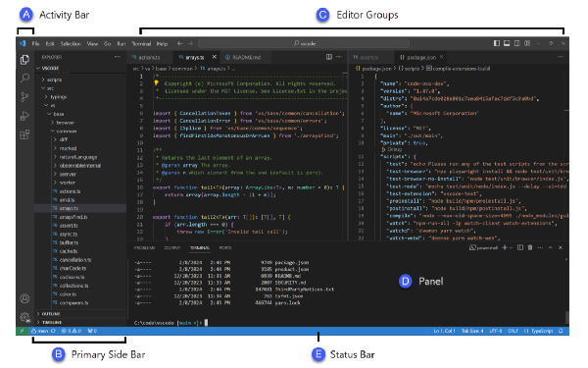Image resolution: width=588 pixels, height=368 pixels.
Task: Open the terminal launch profile dropdown arrow
Action: [x=511, y=248]
